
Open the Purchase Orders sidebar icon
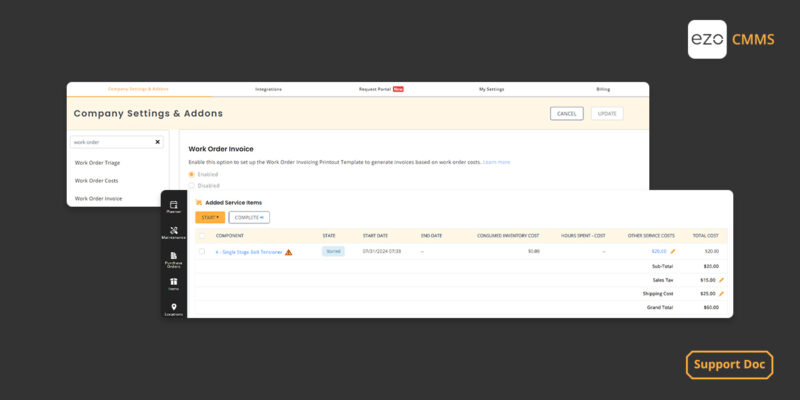pyautogui.click(x=173, y=260)
